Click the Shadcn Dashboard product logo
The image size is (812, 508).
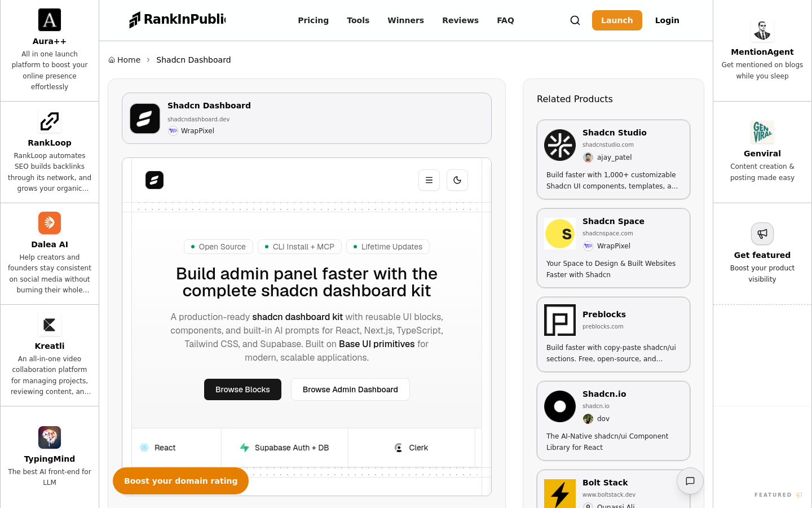[x=145, y=119]
